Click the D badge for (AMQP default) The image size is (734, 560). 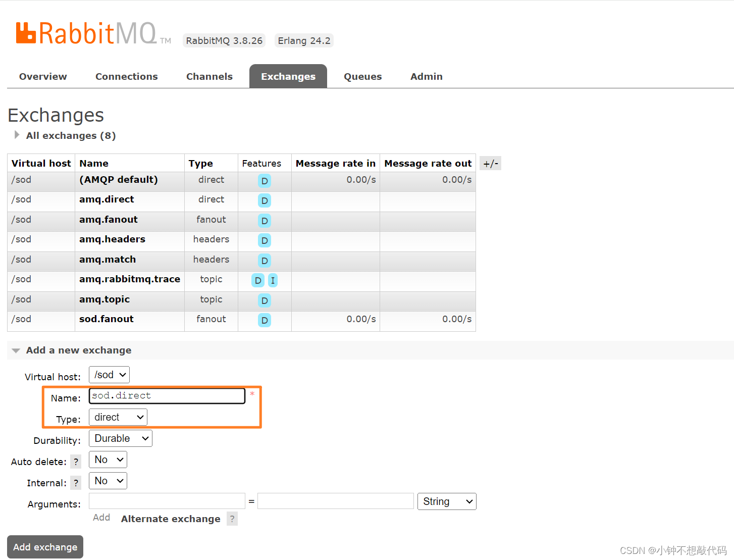(265, 181)
